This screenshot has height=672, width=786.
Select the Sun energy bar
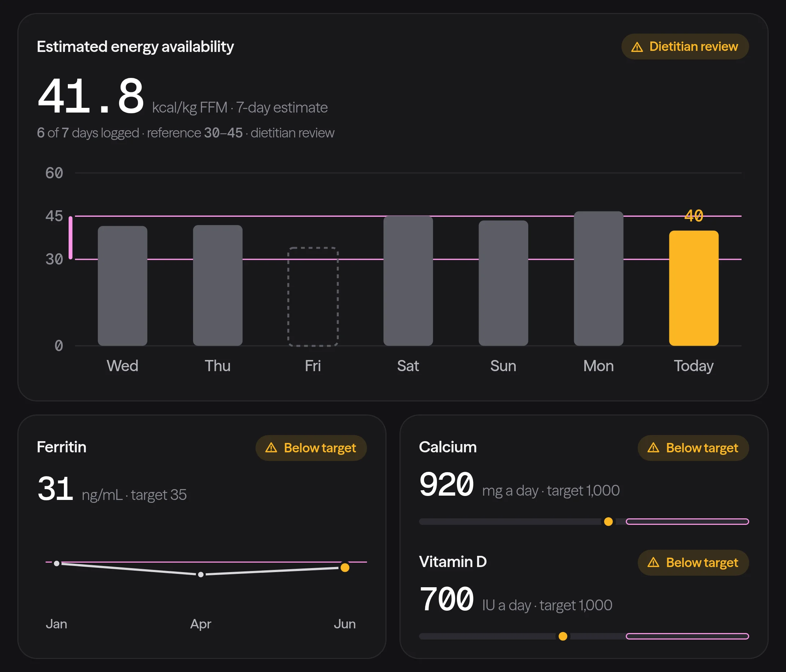click(x=503, y=283)
